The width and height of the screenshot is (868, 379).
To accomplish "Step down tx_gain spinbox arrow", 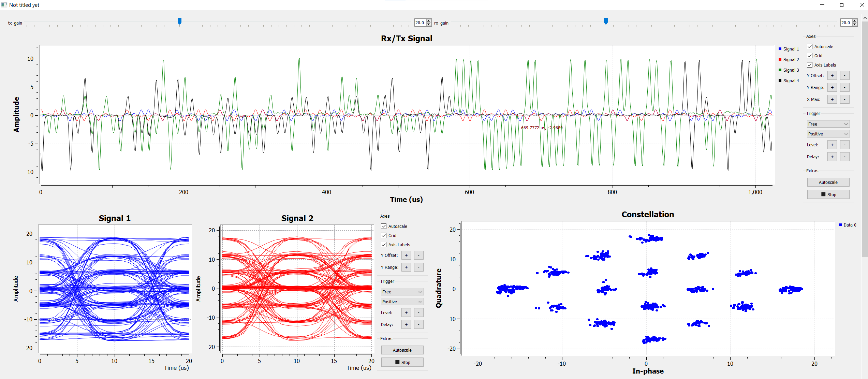I will point(429,25).
